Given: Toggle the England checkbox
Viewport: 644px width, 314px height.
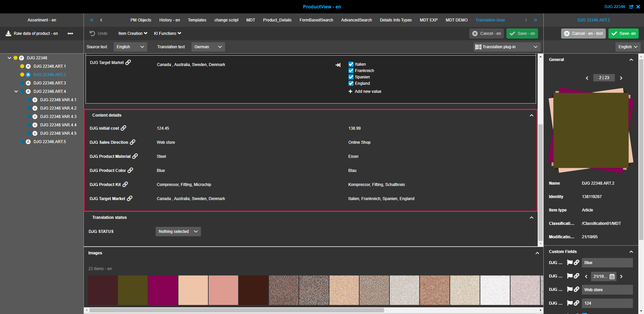Looking at the screenshot, I should coord(351,83).
